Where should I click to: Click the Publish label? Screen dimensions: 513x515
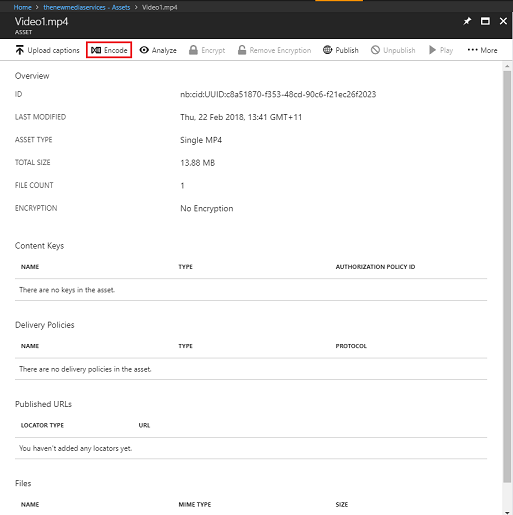click(x=347, y=50)
